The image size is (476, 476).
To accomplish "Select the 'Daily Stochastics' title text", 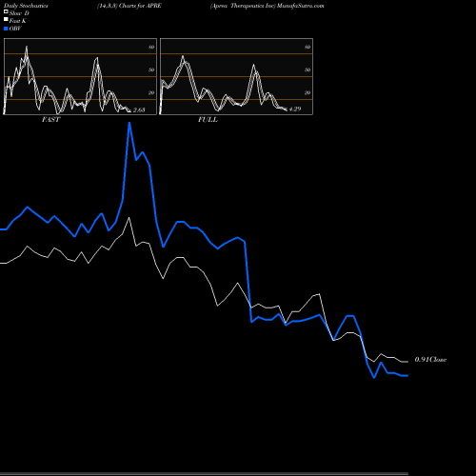I will [26, 6].
